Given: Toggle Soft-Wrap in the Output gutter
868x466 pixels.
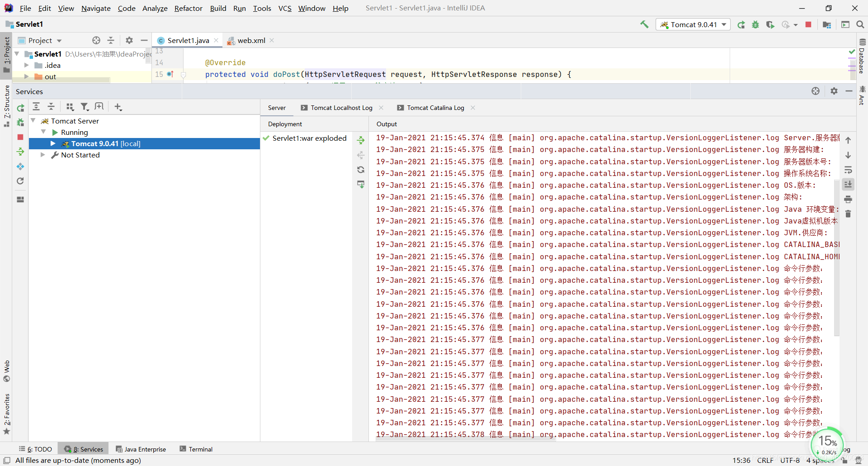Looking at the screenshot, I should 848,170.
